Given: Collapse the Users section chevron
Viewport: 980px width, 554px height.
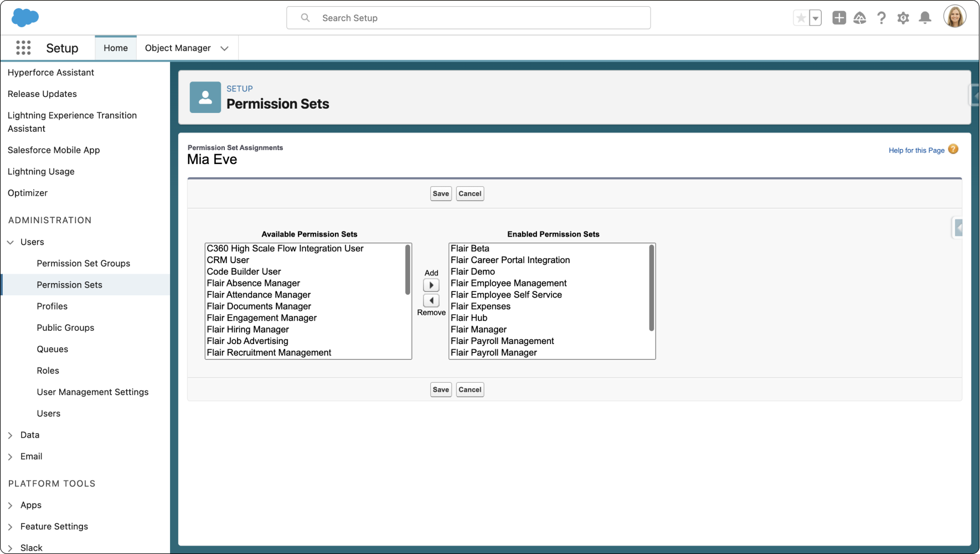Looking at the screenshot, I should [9, 242].
